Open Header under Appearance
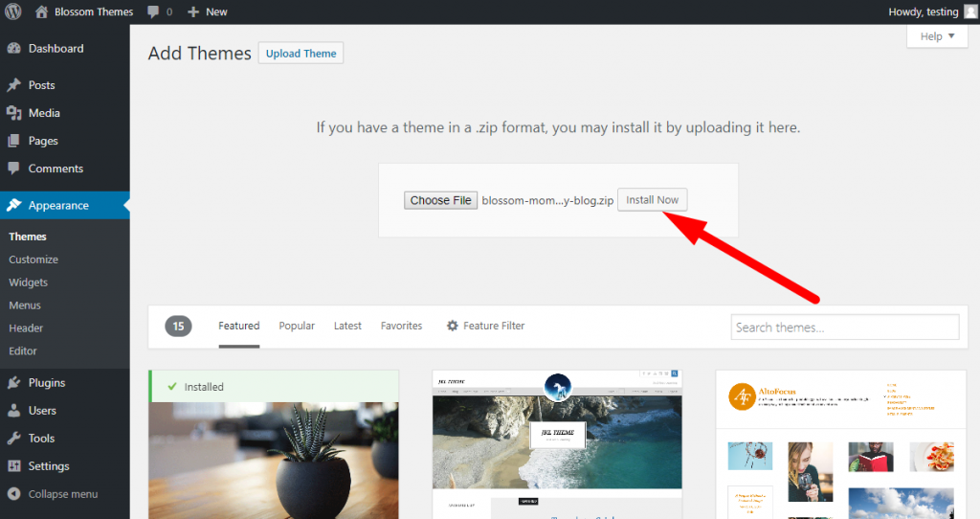The image size is (980, 519). tap(26, 328)
